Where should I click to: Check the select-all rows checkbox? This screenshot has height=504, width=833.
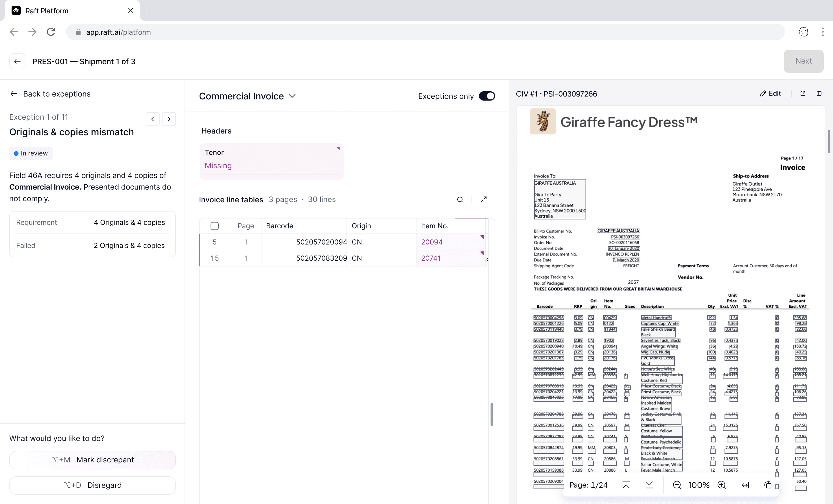pyautogui.click(x=214, y=226)
